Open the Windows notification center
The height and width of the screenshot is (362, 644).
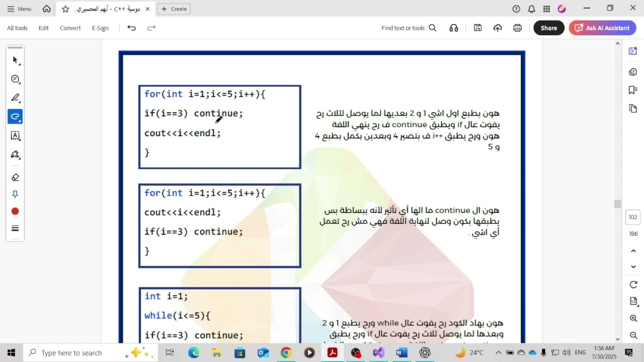coord(629,353)
